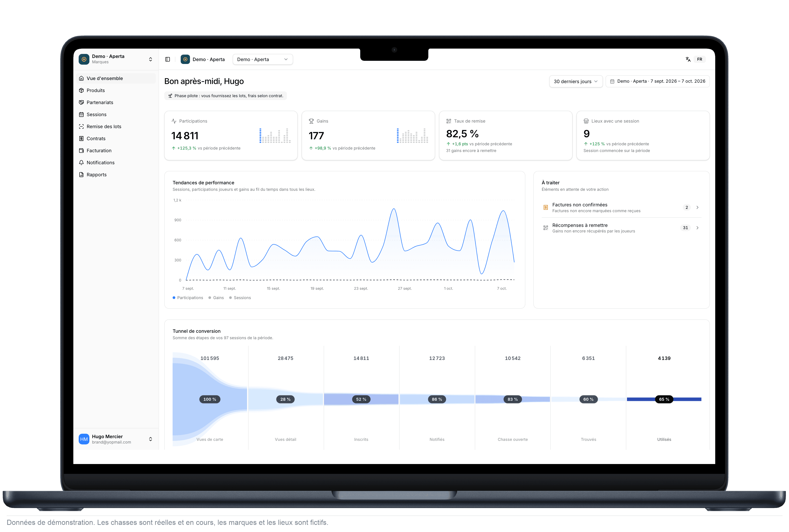Click the Facturation wallet icon
Image resolution: width=789 pixels, height=532 pixels.
tap(81, 151)
